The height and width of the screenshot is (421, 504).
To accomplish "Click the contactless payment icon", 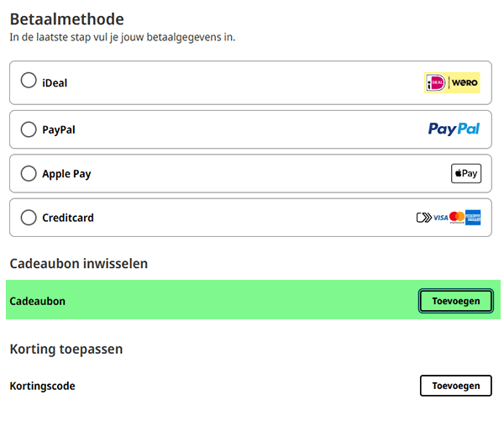I will 423,218.
